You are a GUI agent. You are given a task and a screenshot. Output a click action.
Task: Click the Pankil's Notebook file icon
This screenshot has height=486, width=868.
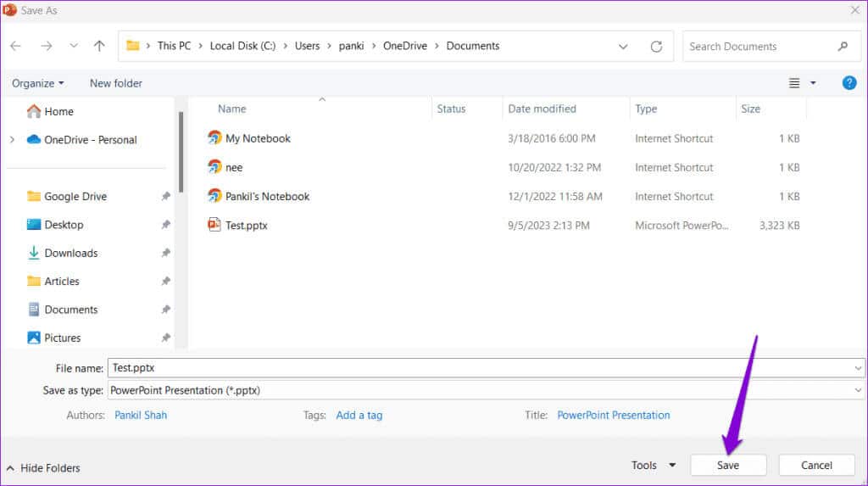coord(214,195)
